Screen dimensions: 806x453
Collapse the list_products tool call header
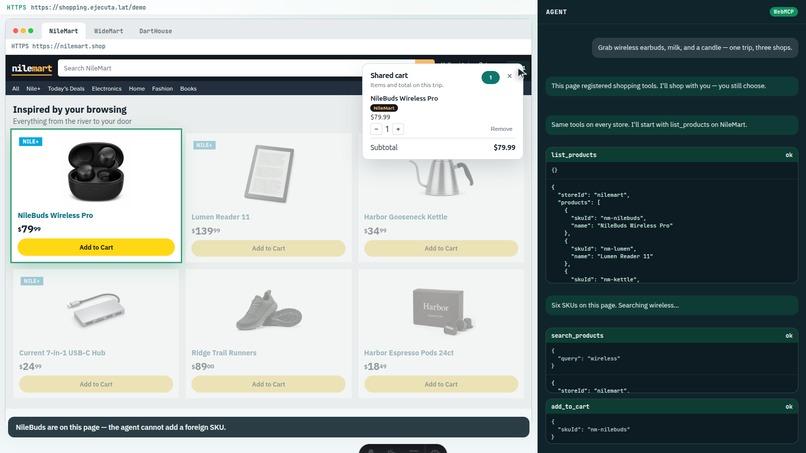coord(671,155)
